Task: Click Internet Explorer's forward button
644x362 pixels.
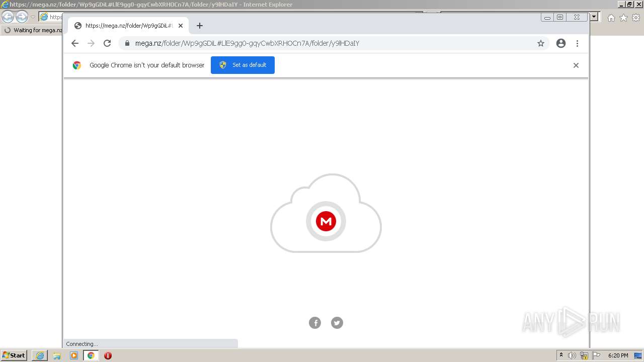Action: tap(22, 17)
